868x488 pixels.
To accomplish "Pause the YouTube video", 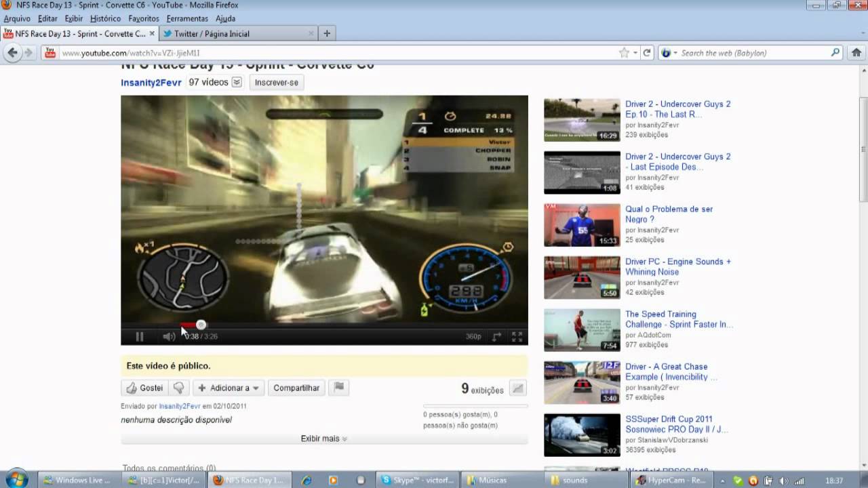I will pyautogui.click(x=140, y=336).
